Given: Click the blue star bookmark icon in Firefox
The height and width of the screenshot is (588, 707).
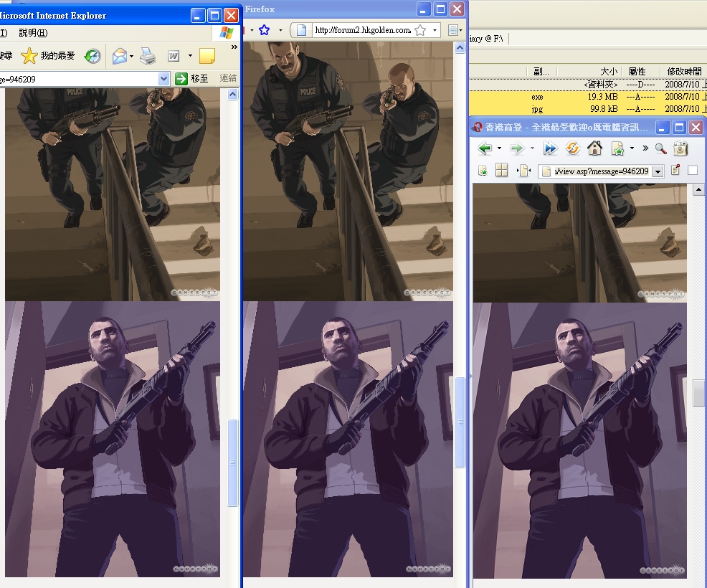Looking at the screenshot, I should [264, 30].
